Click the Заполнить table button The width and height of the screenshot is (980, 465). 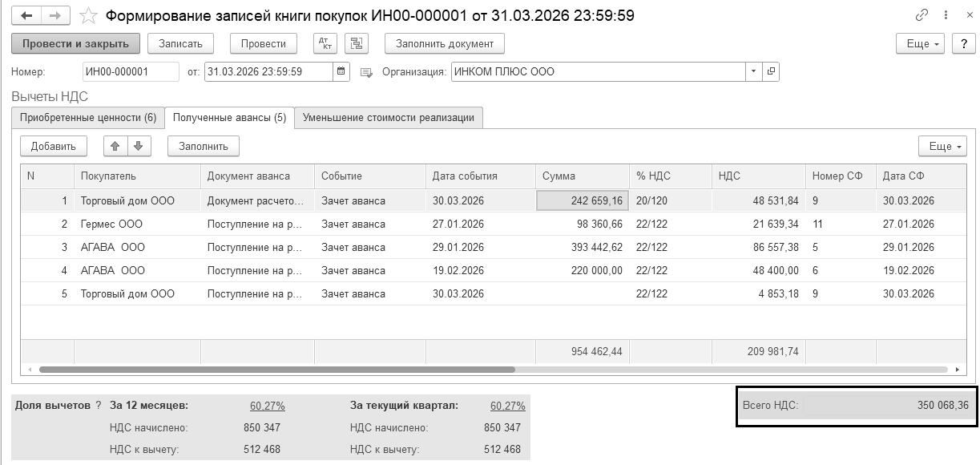[204, 146]
